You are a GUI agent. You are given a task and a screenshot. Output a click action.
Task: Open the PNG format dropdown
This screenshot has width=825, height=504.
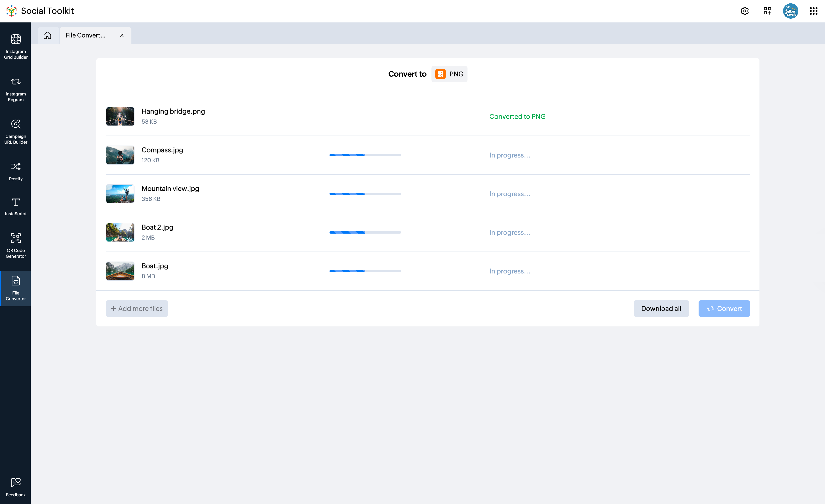[449, 74]
